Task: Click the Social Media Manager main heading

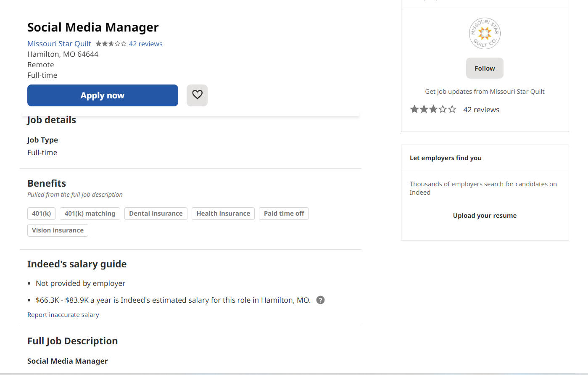Action: tap(93, 27)
